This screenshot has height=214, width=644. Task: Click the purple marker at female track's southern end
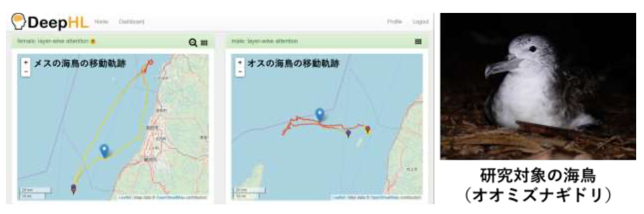[73, 189]
